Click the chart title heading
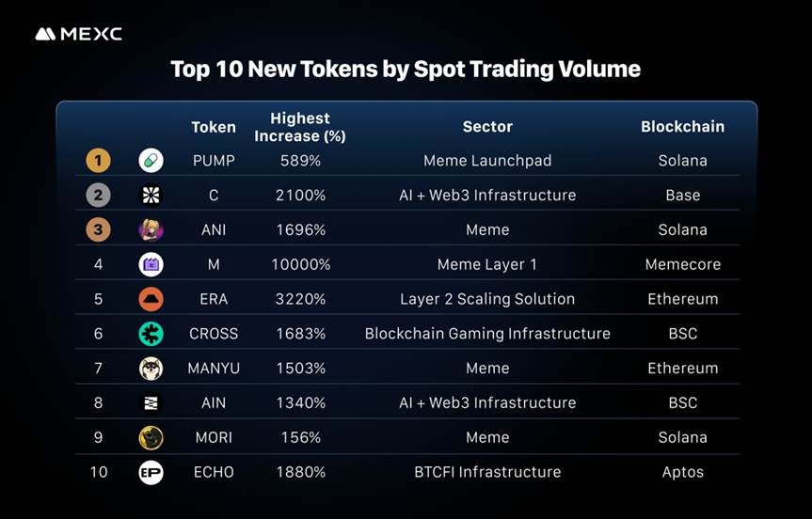The width and height of the screenshot is (812, 519). pyautogui.click(x=406, y=69)
